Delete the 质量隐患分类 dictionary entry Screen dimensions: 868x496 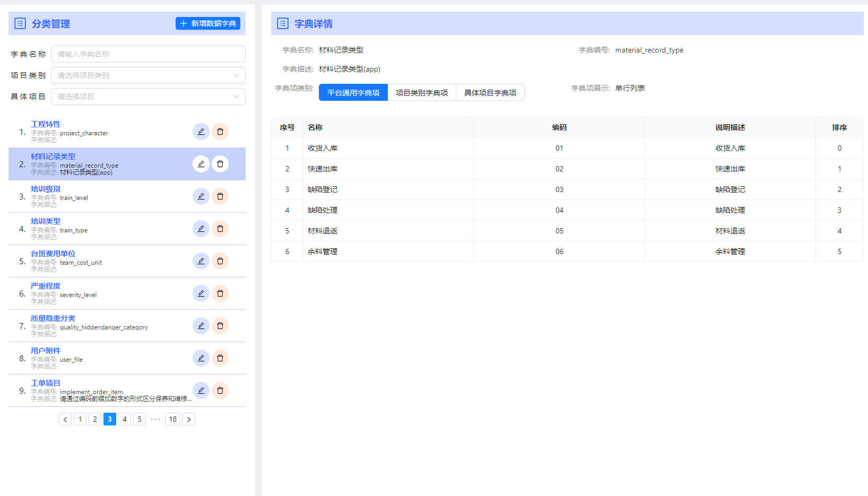220,326
